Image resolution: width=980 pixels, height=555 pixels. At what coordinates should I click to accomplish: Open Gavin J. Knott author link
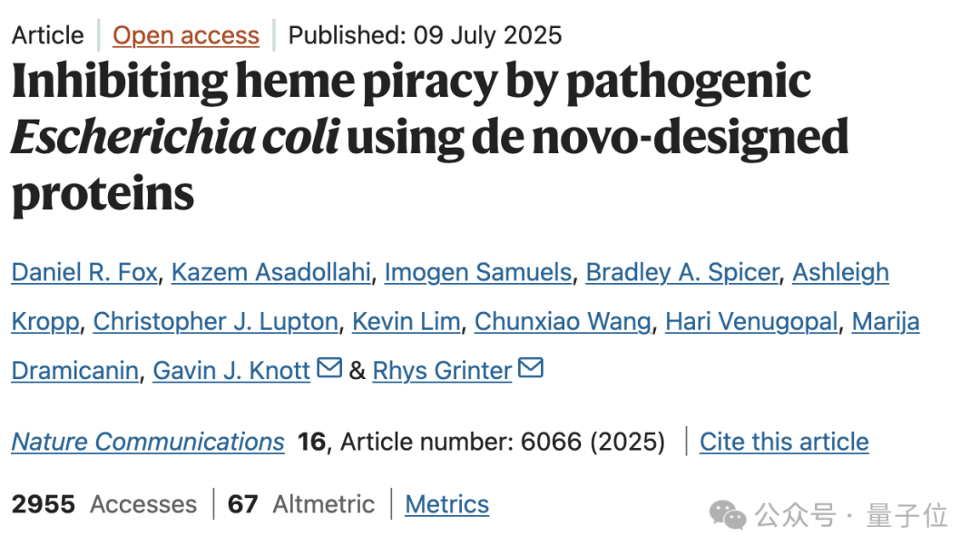pyautogui.click(x=231, y=370)
